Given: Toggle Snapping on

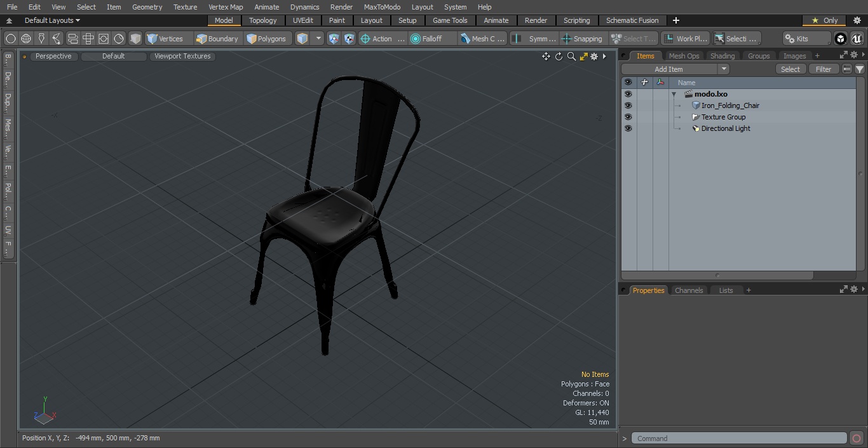Looking at the screenshot, I should [x=583, y=39].
